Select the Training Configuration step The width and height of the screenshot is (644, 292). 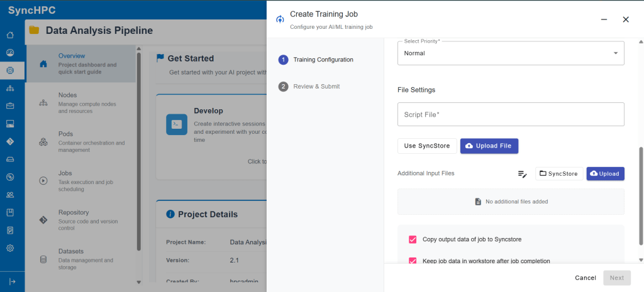pyautogui.click(x=323, y=60)
